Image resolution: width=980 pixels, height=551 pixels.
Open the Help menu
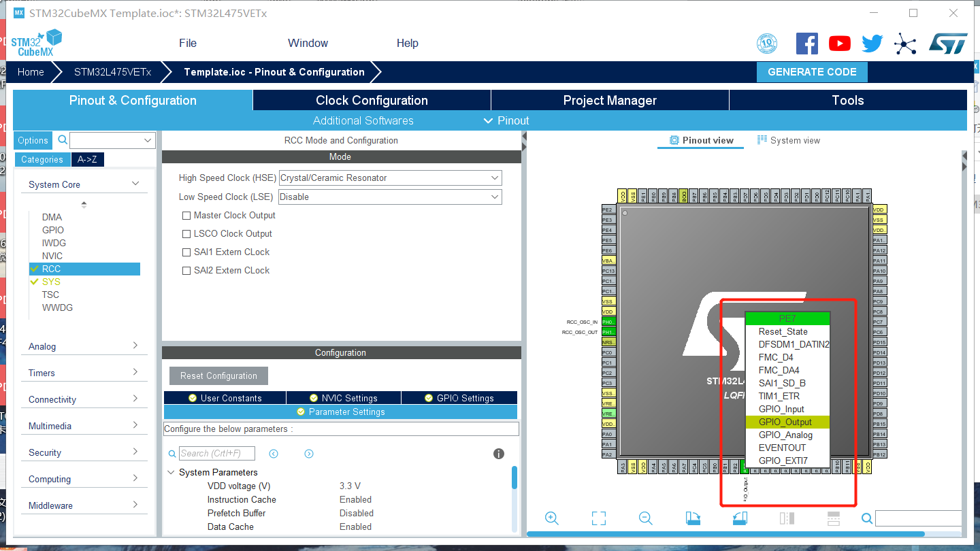click(x=407, y=43)
